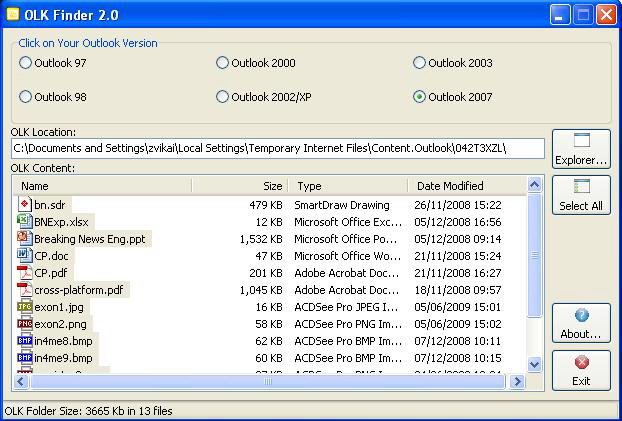Open the OLK folder with Explorer button
Image resolution: width=622 pixels, height=421 pixels.
tap(581, 149)
